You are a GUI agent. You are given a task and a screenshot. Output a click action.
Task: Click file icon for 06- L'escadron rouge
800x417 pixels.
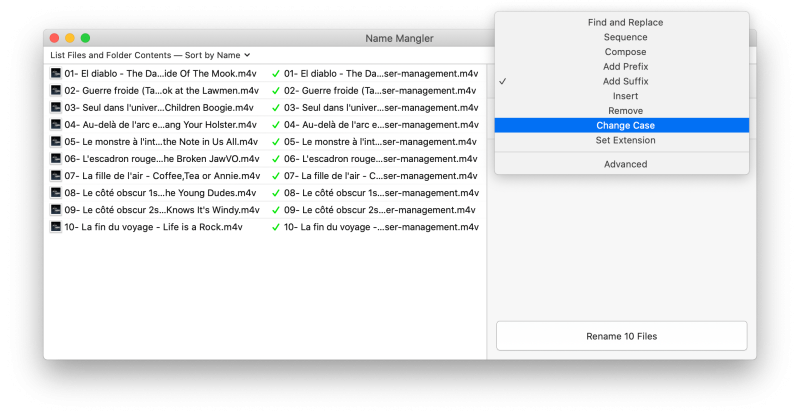click(x=56, y=159)
